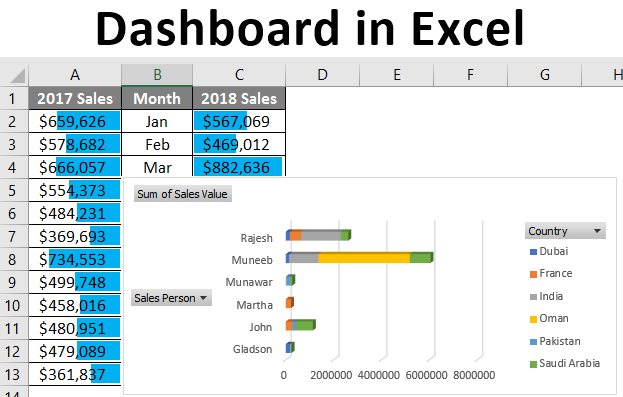Click the Martha axis label

click(254, 305)
